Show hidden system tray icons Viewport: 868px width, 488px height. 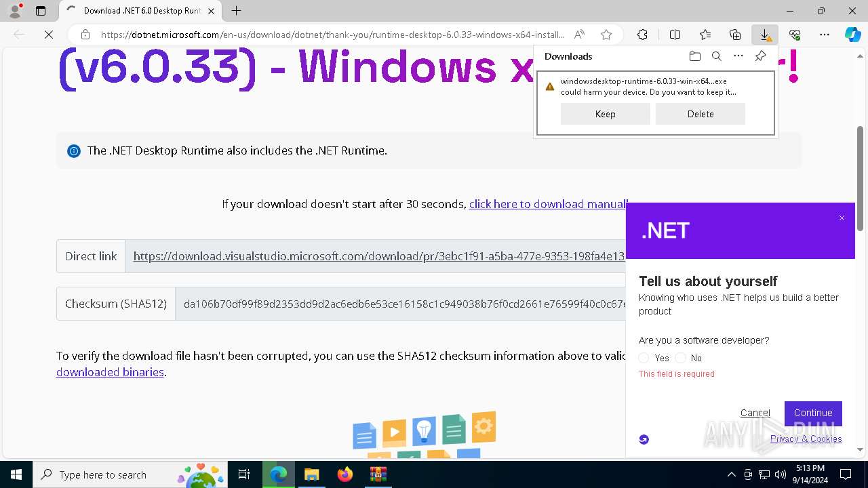click(731, 474)
